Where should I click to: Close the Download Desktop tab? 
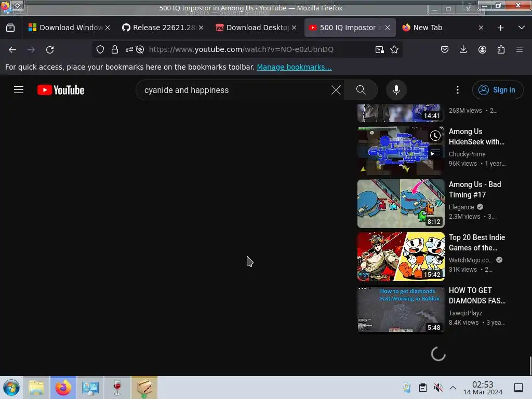pos(294,28)
